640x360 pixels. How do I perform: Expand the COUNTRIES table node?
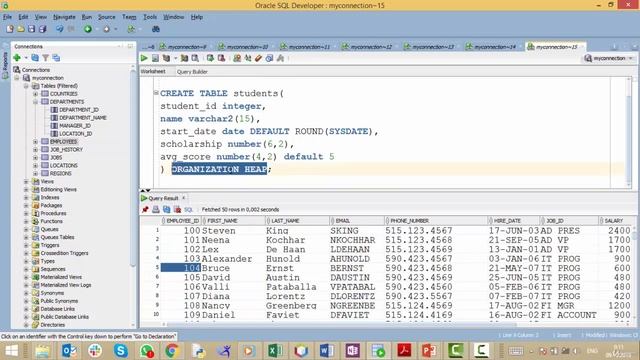click(x=36, y=94)
